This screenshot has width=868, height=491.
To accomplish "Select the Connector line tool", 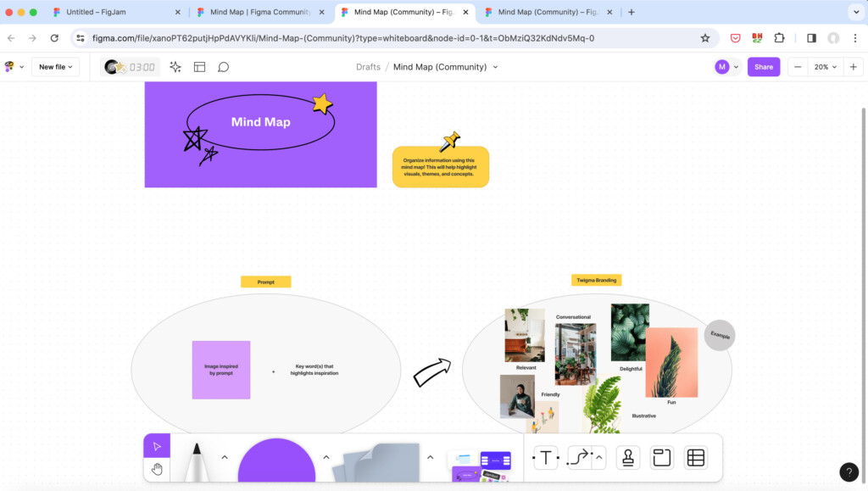I will click(x=580, y=458).
